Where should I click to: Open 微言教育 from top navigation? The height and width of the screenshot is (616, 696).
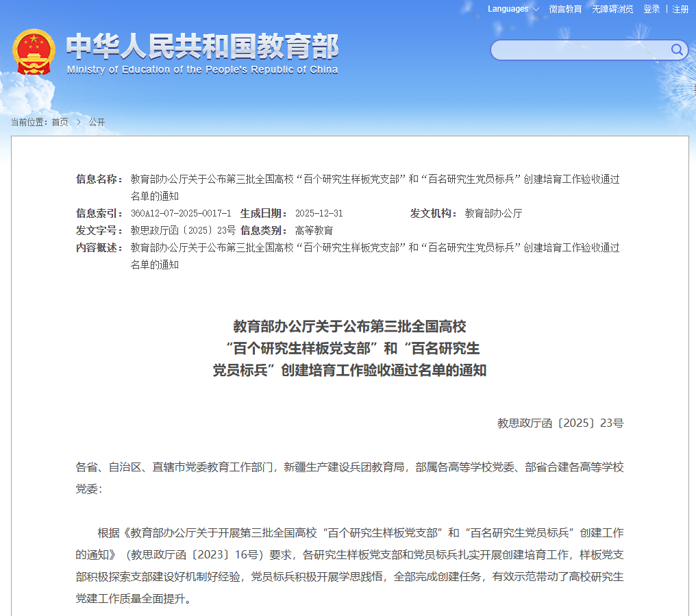pyautogui.click(x=565, y=9)
